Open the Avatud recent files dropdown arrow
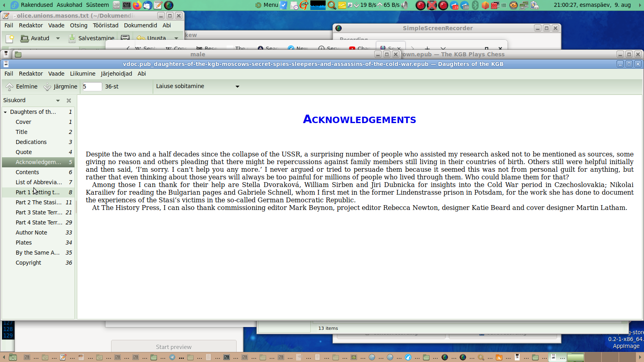Screen dimensions: 644x362 point(58,38)
